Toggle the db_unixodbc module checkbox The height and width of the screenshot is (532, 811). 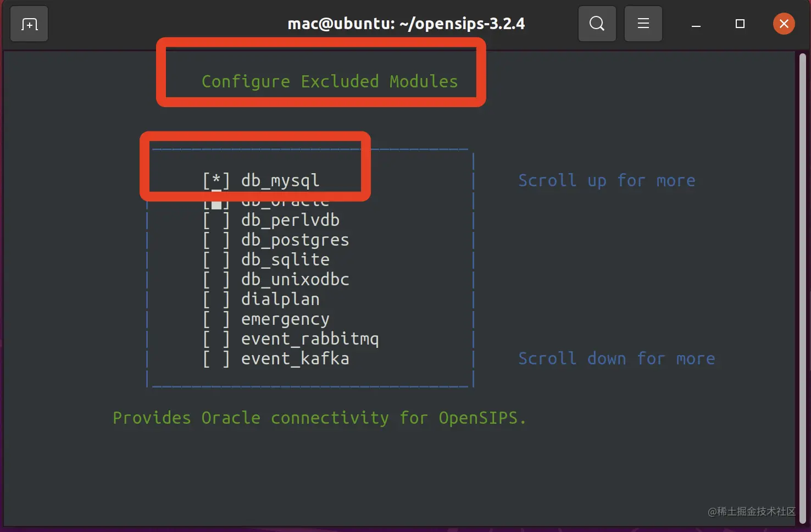click(x=216, y=280)
